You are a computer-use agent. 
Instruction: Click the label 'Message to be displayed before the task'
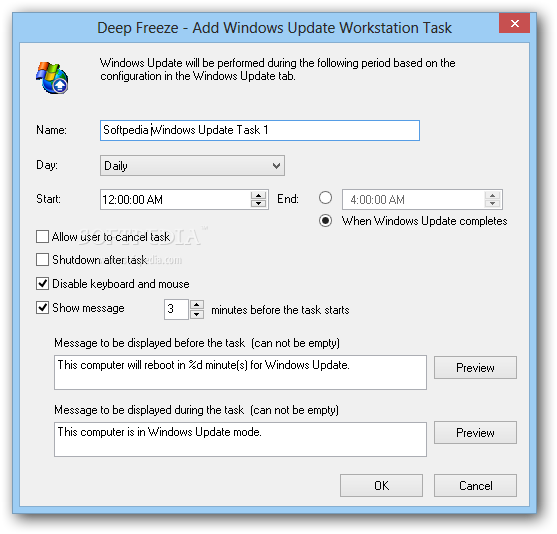(x=150, y=343)
